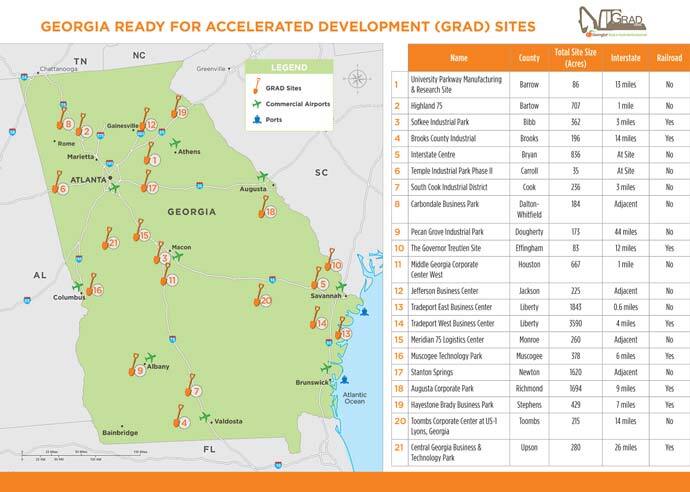Click the Commercial Airports legend entry
690x492 pixels.
point(291,104)
